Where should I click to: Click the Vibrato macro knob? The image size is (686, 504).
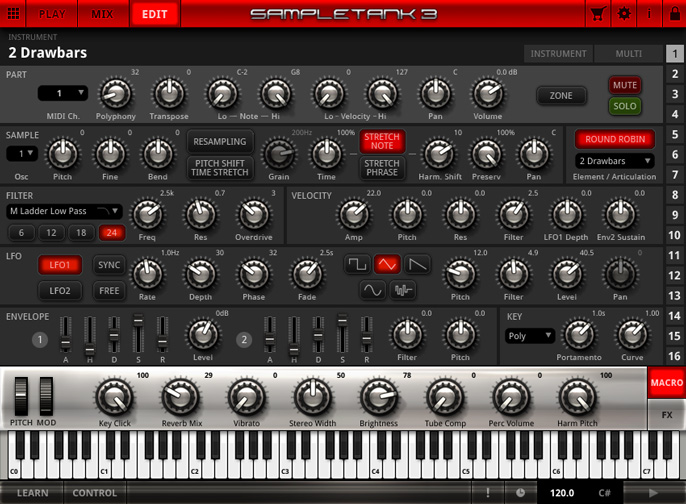(246, 397)
